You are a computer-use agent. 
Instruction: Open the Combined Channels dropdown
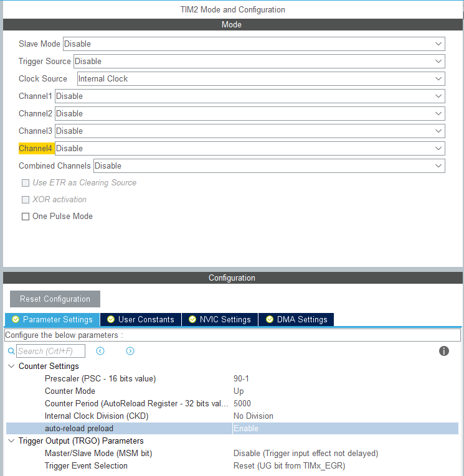coord(269,166)
